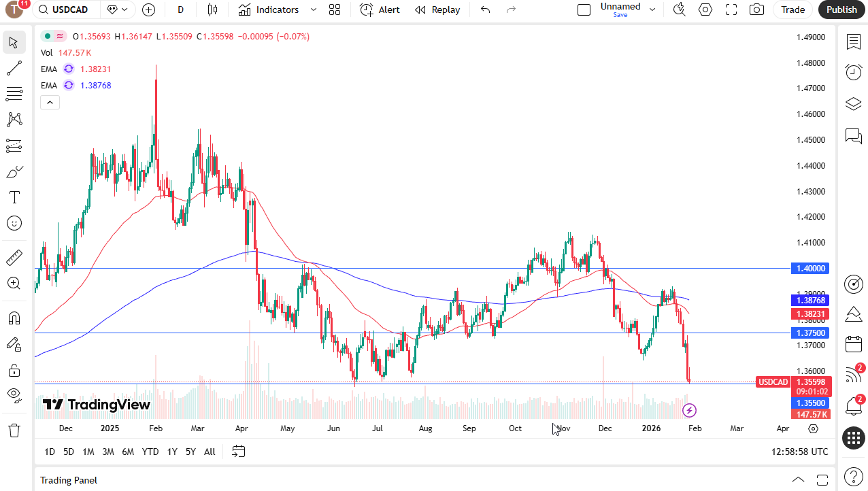The height and width of the screenshot is (491, 868).
Task: Open the Indicators dialog
Action: tap(269, 10)
